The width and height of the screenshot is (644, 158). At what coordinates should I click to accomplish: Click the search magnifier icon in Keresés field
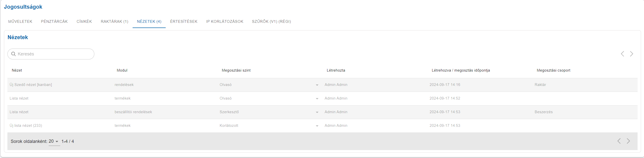14,54
